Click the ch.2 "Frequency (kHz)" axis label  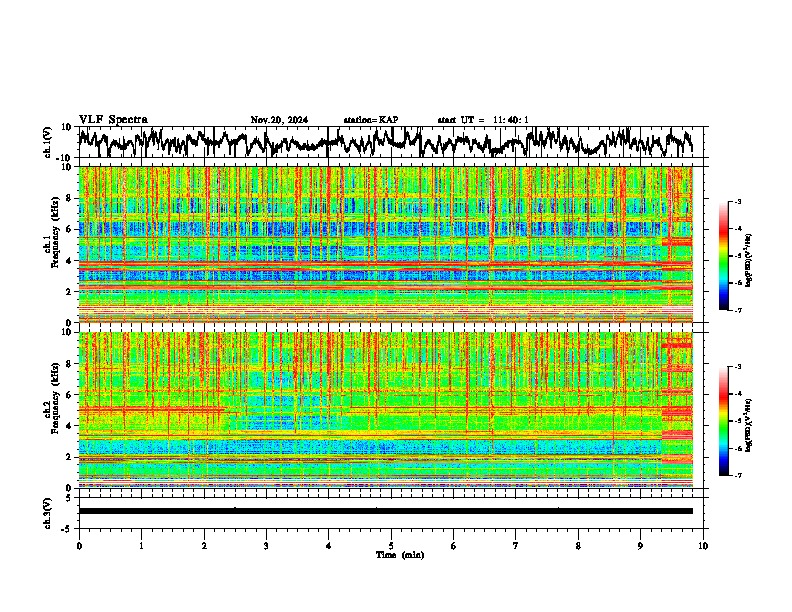55,398
